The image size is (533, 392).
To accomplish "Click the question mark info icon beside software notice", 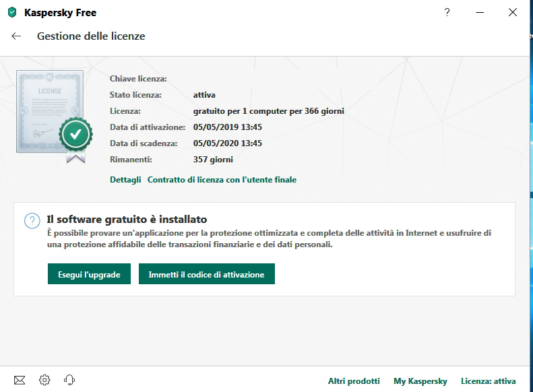I will (32, 221).
